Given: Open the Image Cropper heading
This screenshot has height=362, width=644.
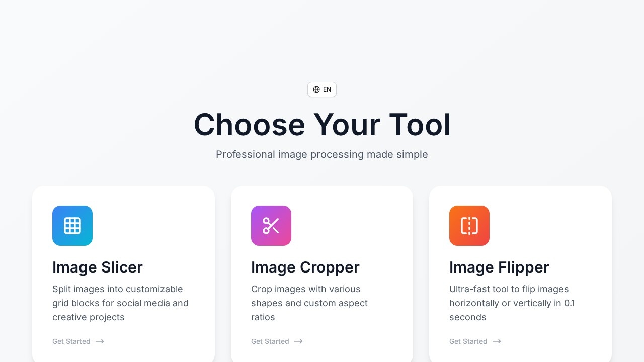Looking at the screenshot, I should pyautogui.click(x=305, y=267).
